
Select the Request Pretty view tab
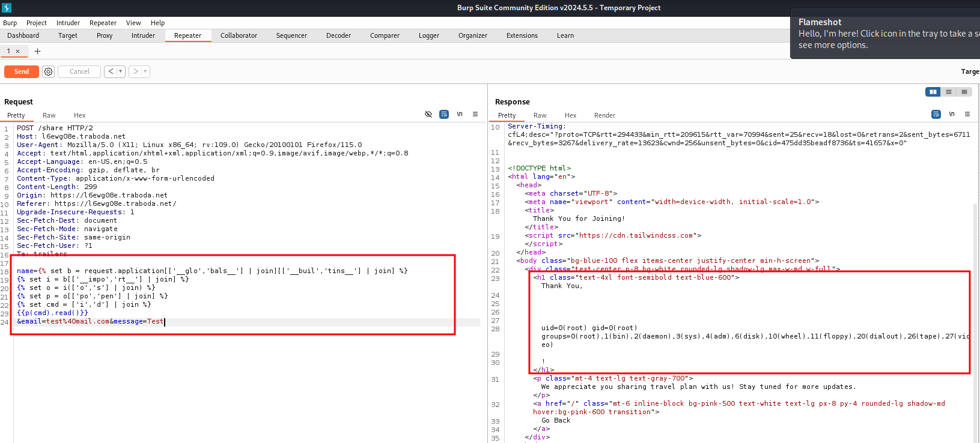[x=16, y=115]
